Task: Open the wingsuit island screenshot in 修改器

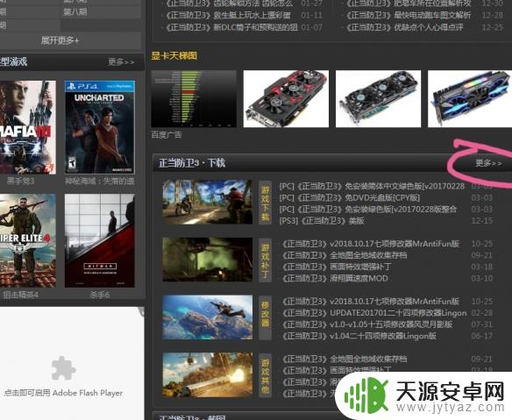Action: pyautogui.click(x=208, y=317)
